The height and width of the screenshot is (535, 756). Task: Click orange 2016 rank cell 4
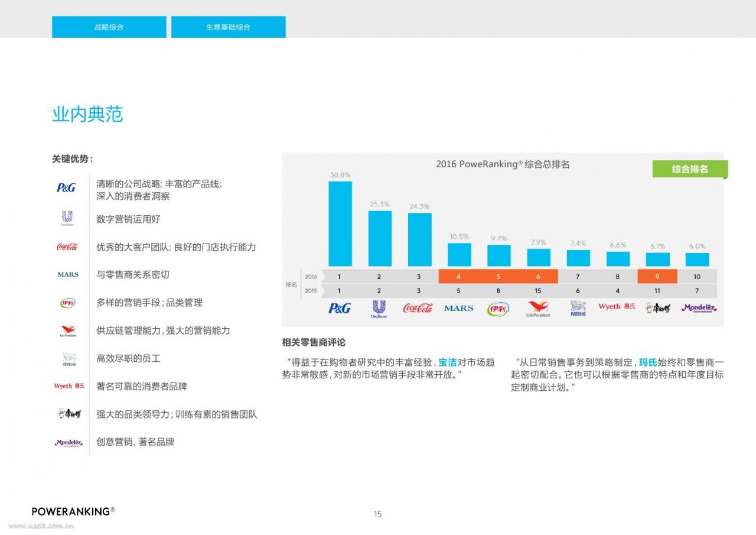point(459,276)
